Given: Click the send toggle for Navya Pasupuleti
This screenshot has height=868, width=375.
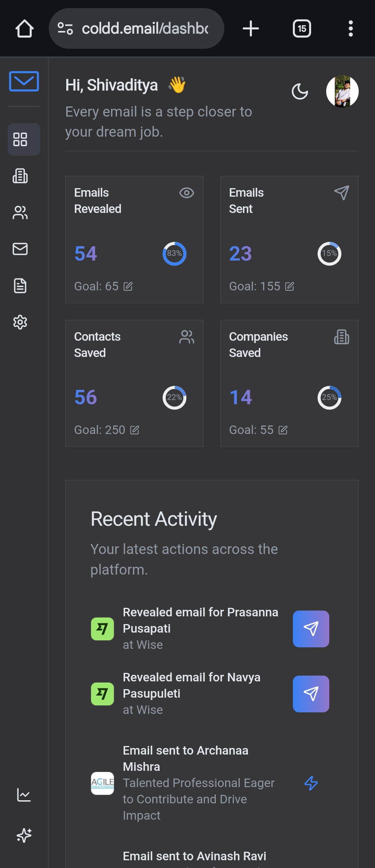Looking at the screenshot, I should click(310, 694).
